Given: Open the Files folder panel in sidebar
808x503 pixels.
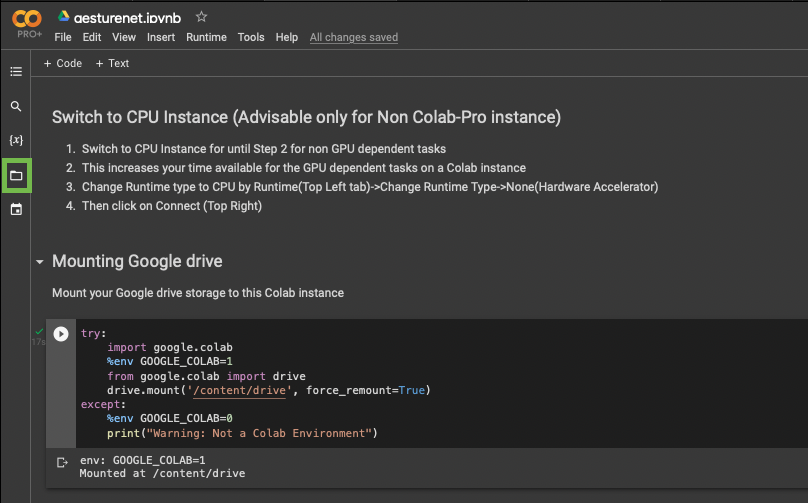Looking at the screenshot, I should point(16,175).
